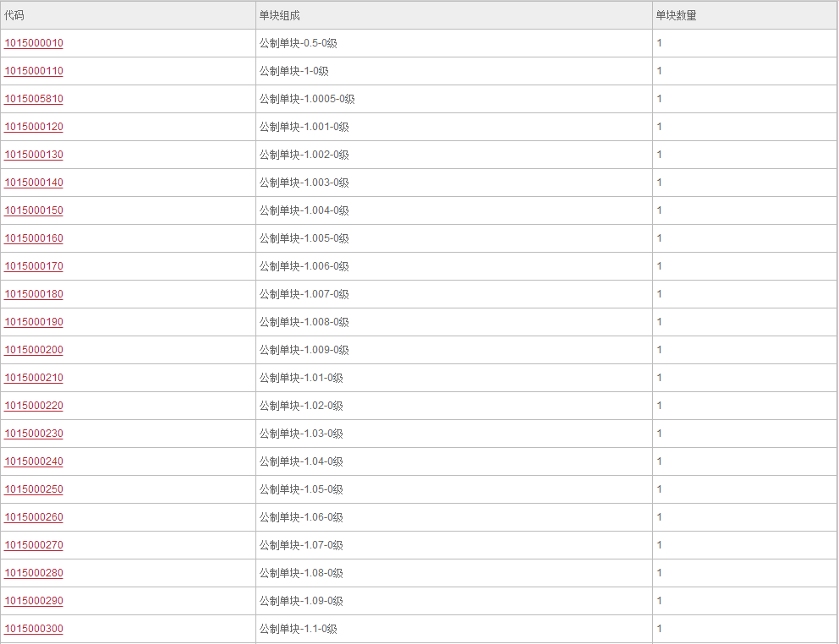Click the 单块组成 column header
This screenshot has width=839, height=644.
[x=453, y=15]
